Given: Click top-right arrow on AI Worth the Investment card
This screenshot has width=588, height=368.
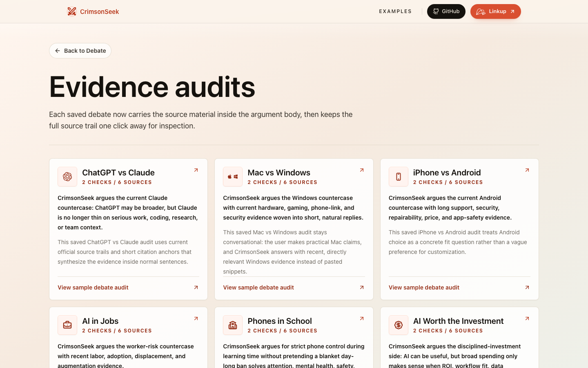Looking at the screenshot, I should click(527, 319).
